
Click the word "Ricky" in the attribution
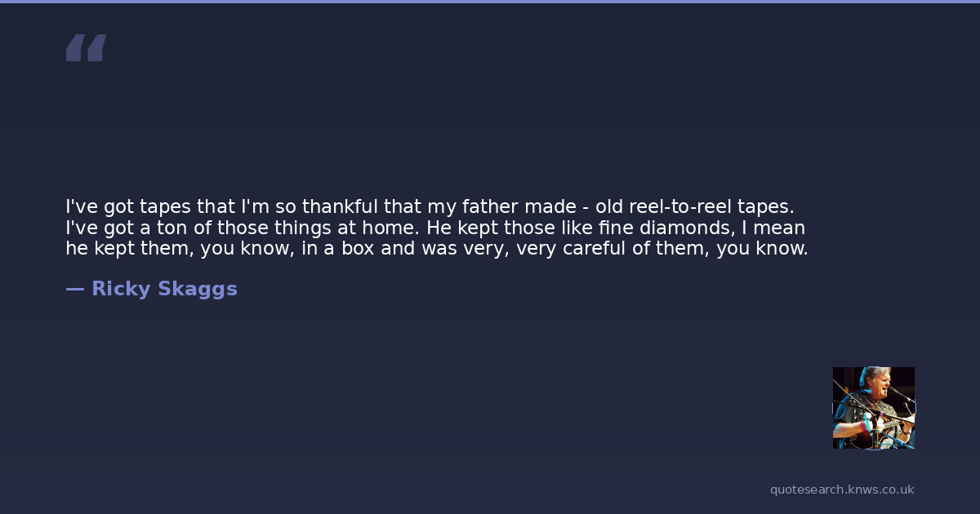[118, 289]
